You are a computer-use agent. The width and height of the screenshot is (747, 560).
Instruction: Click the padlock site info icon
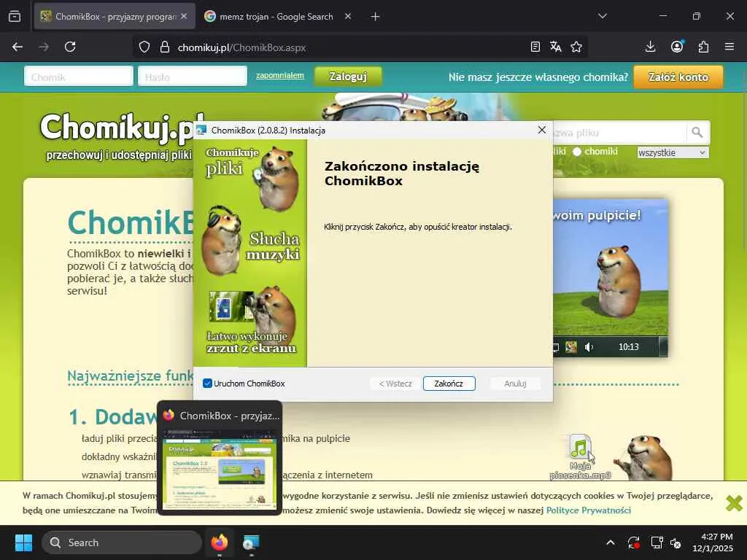pyautogui.click(x=165, y=47)
